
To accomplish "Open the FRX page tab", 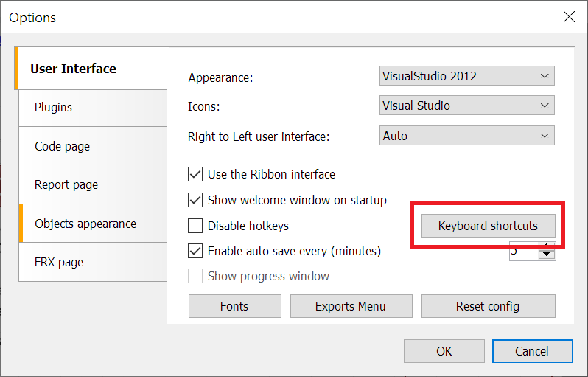I will coord(92,262).
